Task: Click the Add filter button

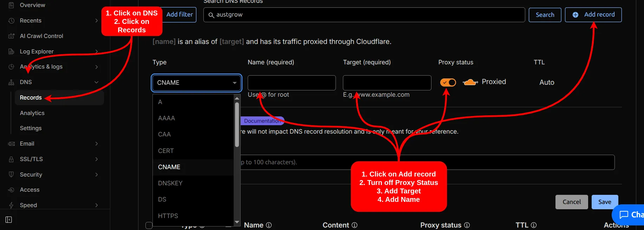Action: 179,15
